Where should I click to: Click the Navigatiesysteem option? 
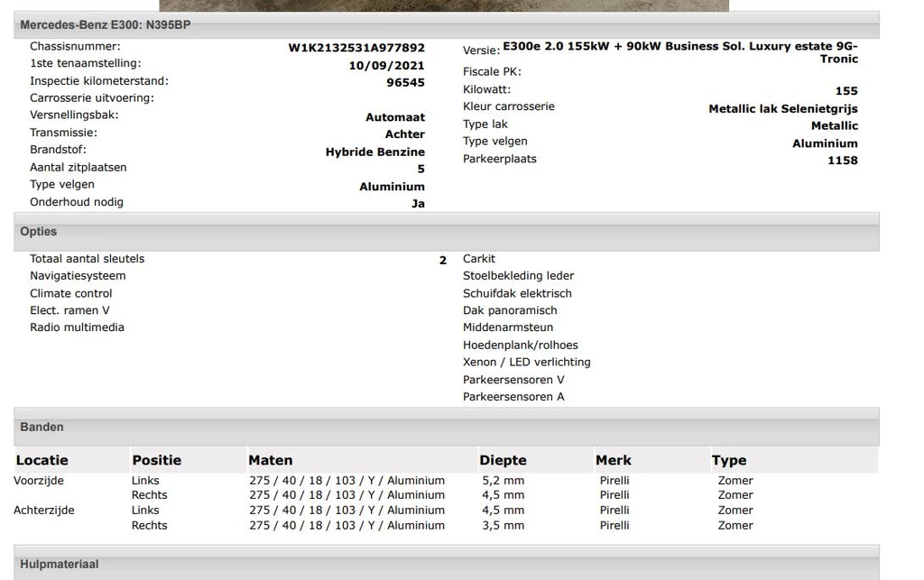point(78,276)
